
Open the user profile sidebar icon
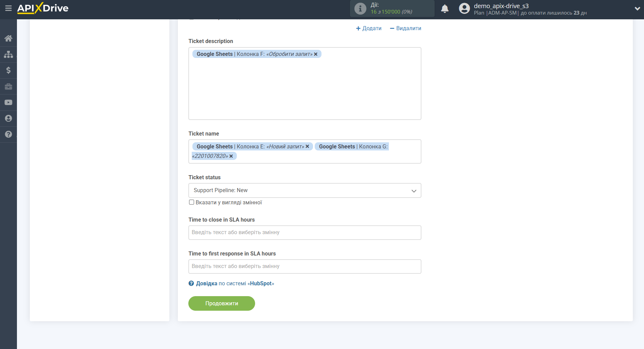click(x=8, y=118)
